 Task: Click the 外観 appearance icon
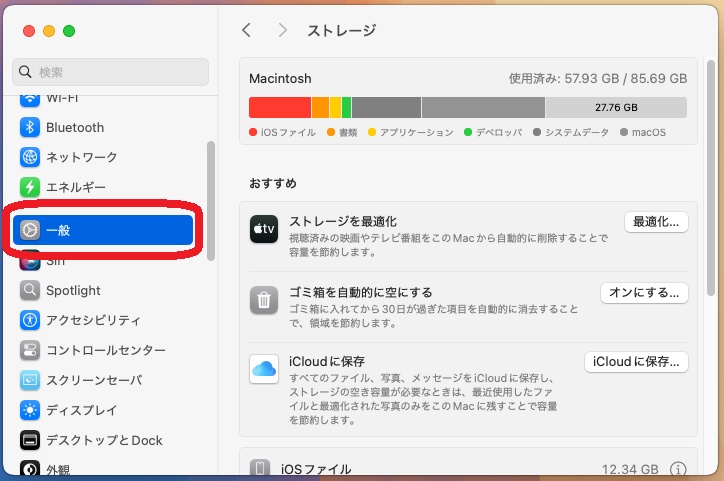tap(30, 469)
